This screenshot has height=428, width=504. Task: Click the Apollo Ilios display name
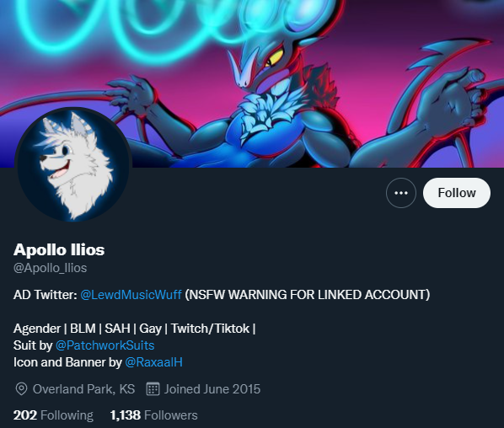(59, 250)
